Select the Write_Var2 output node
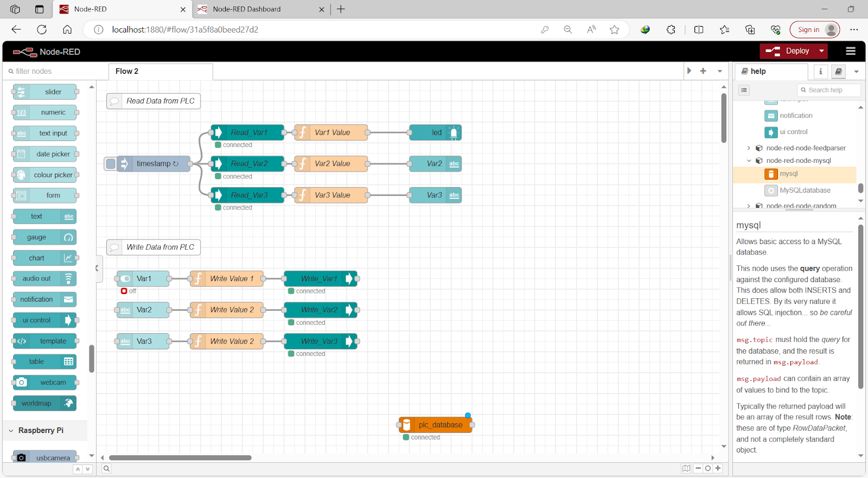 [321, 310]
